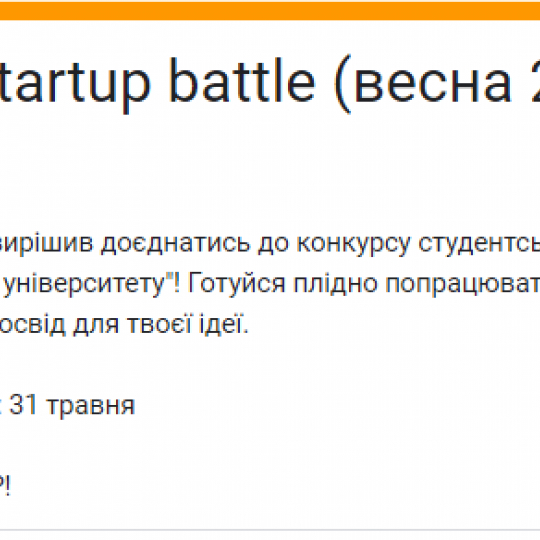Click the divider line at the form bottom
540x540 pixels.
pos(270,530)
